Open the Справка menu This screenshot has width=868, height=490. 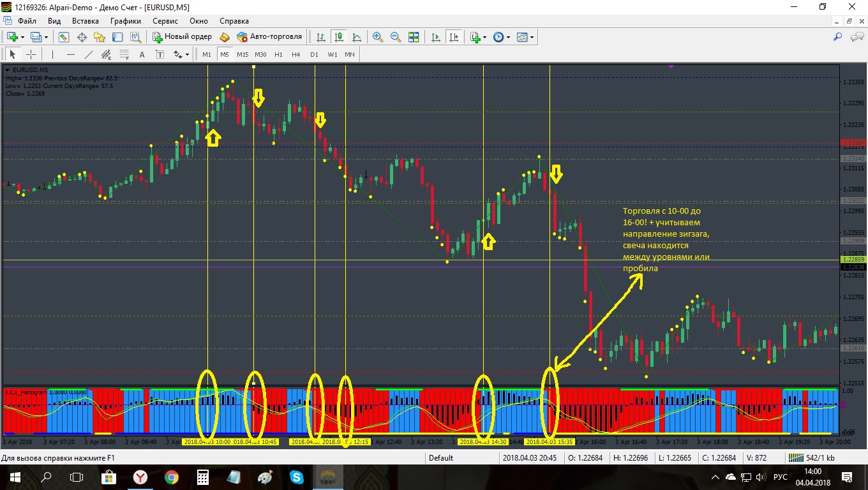pos(234,21)
